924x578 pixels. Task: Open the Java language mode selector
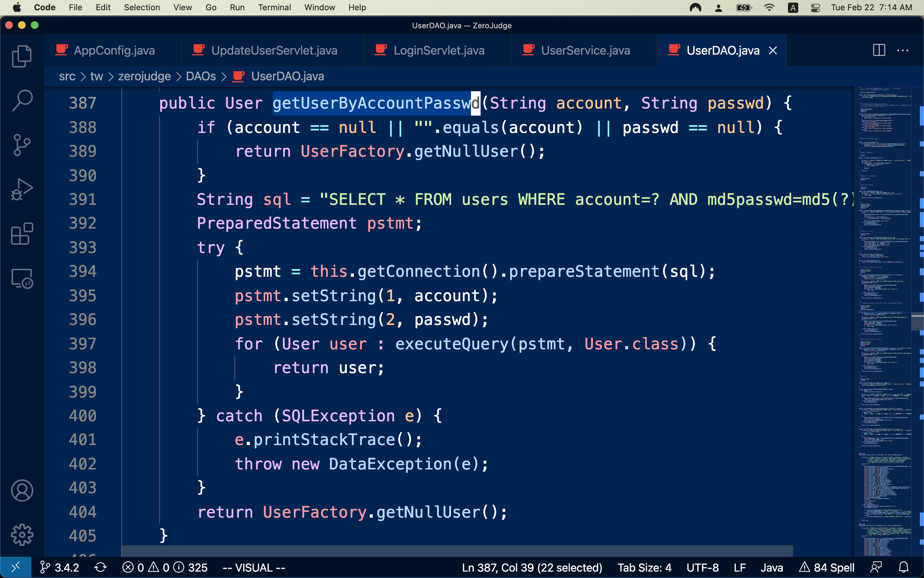772,567
